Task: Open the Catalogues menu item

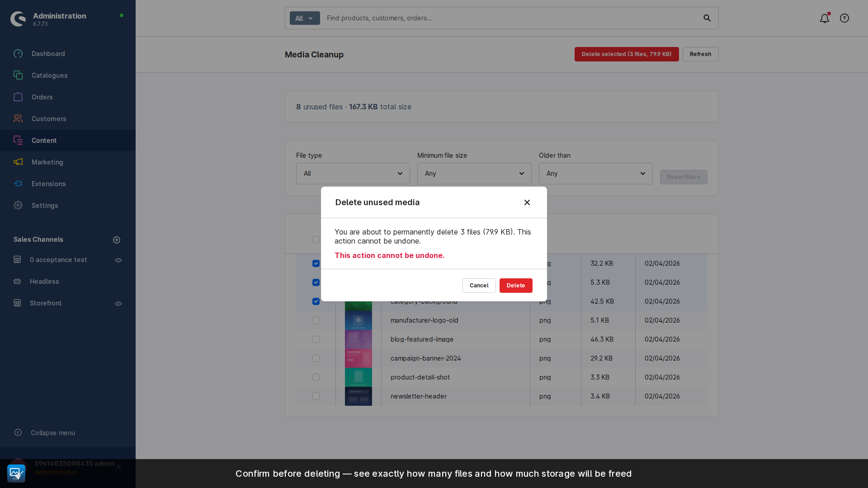Action: point(49,75)
